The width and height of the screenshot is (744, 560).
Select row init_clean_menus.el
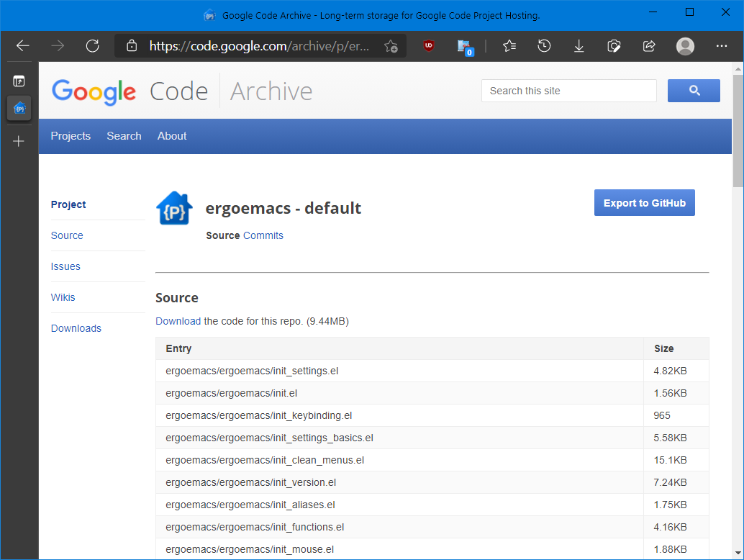[x=432, y=460]
